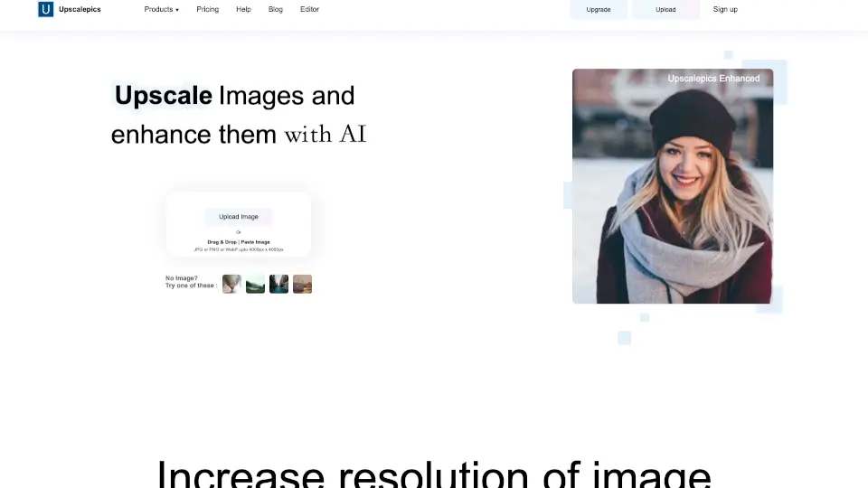Click the Upload button in header
The image size is (868, 488).
[x=665, y=9]
